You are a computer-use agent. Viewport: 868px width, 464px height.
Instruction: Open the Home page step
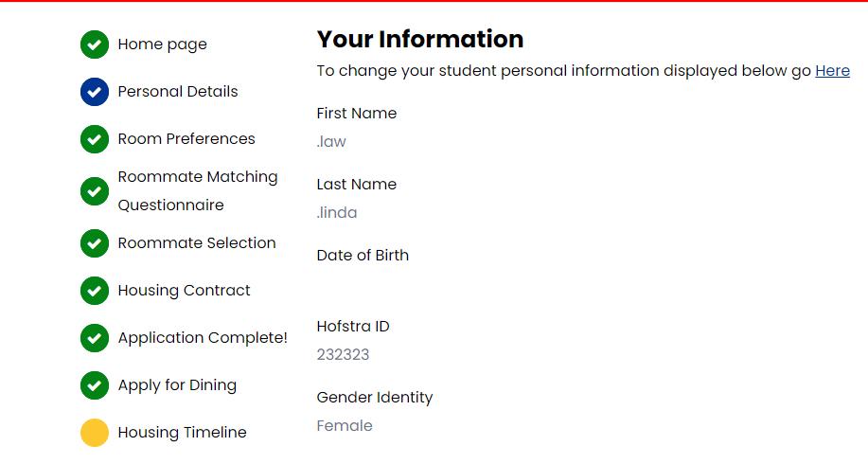point(162,45)
